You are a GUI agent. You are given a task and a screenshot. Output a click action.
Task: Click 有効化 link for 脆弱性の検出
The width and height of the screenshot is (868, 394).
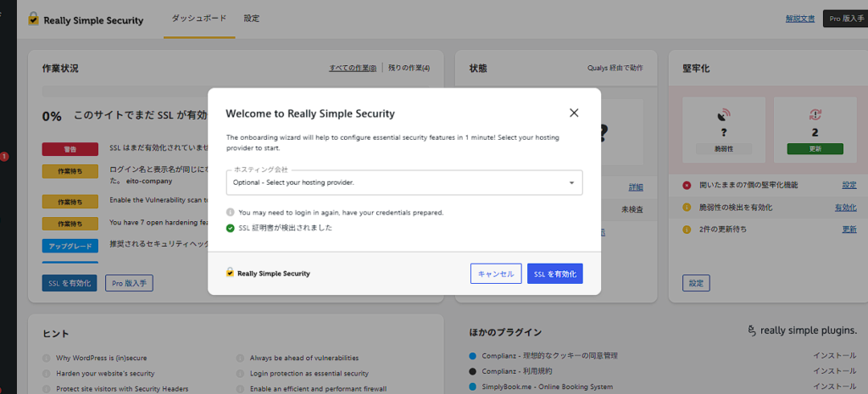(x=845, y=207)
